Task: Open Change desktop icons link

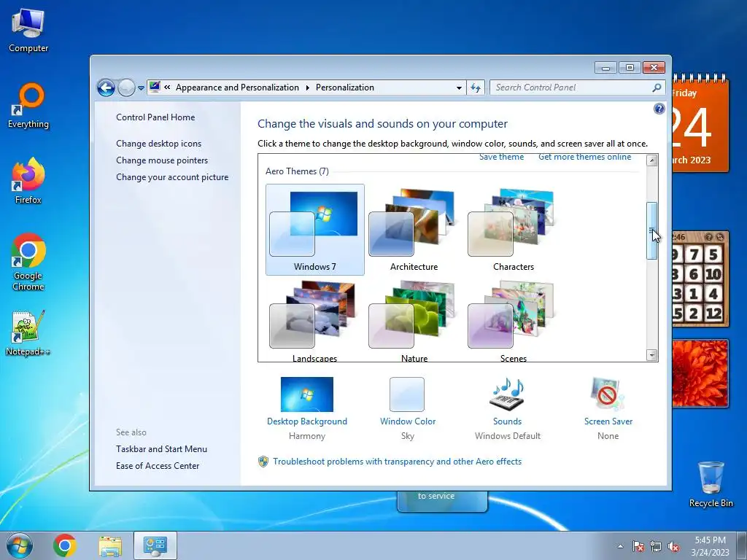Action: (x=158, y=144)
